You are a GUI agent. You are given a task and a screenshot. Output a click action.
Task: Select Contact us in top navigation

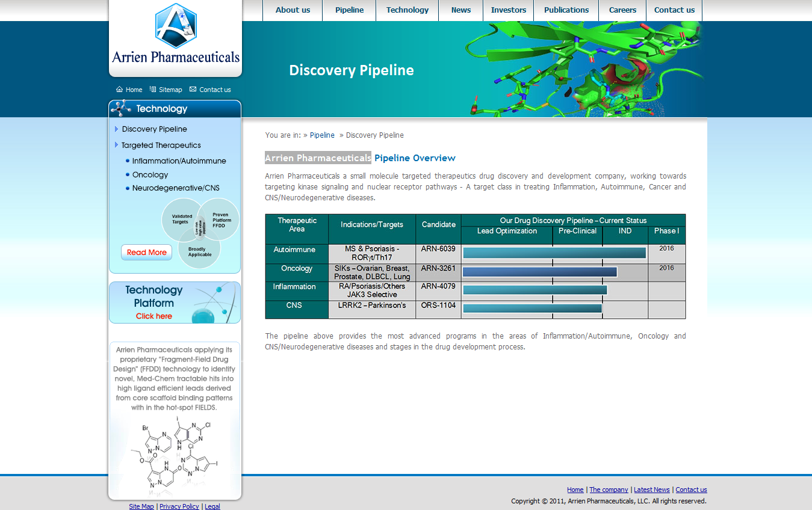point(674,10)
